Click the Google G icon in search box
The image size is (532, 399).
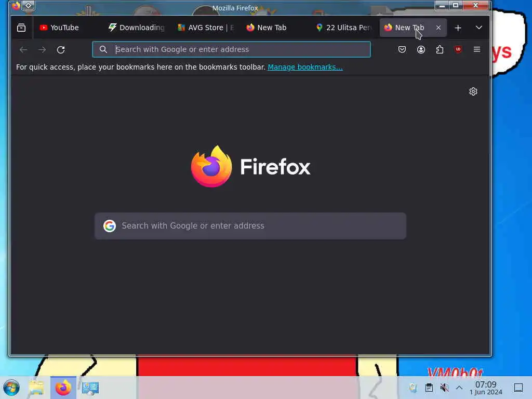110,226
